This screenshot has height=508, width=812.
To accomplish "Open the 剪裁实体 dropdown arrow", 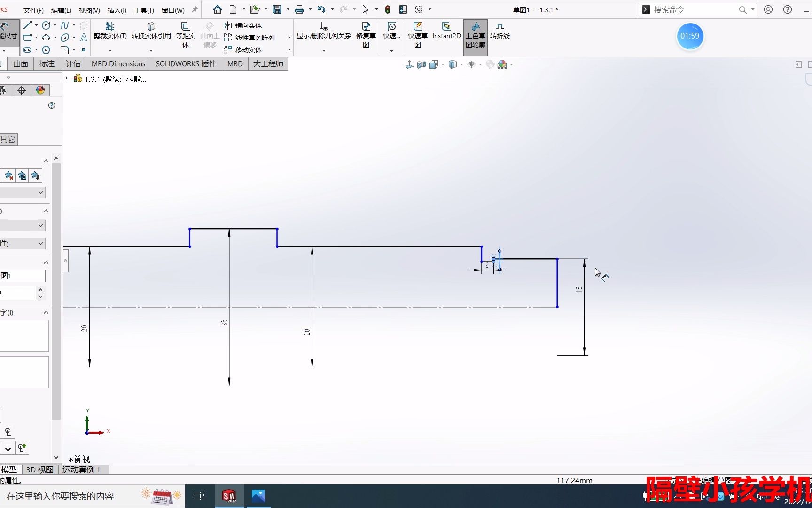I will coord(110,51).
